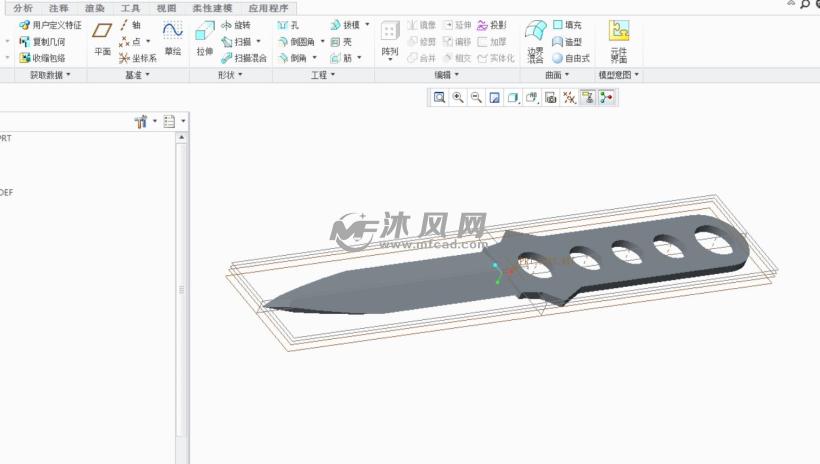The image size is (820, 464).
Task: Click the 实体化 (solidify) edit tool
Action: coord(496,58)
